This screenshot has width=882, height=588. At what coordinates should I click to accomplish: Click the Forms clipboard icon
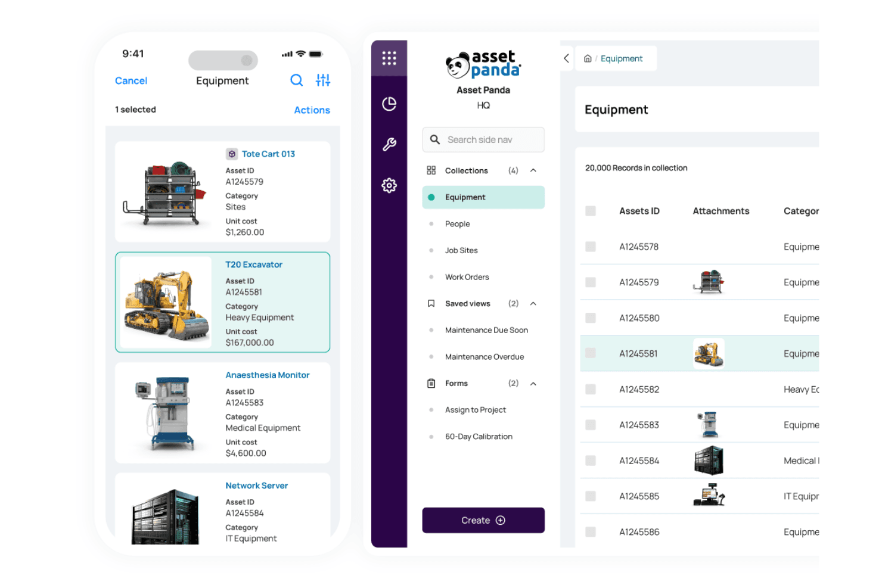coord(431,384)
